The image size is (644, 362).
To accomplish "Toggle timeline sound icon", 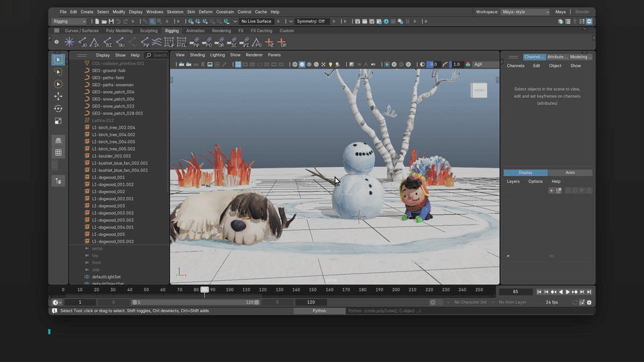I will click(582, 302).
